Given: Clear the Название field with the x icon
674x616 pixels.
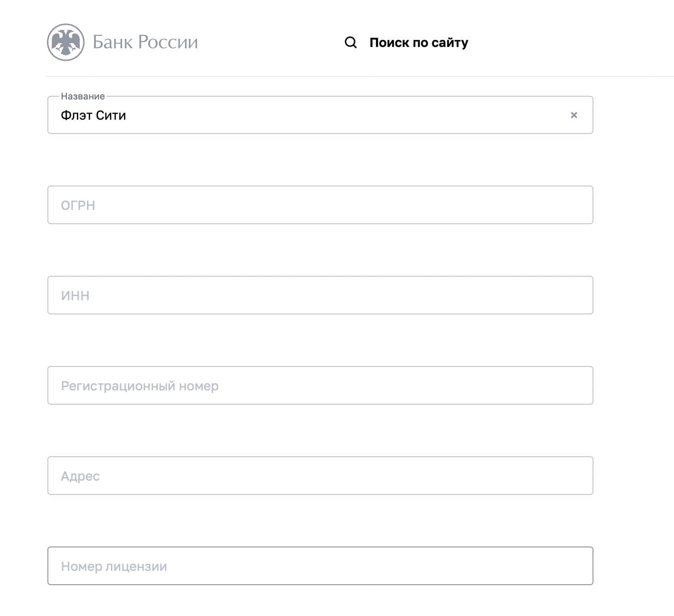Looking at the screenshot, I should tap(574, 115).
